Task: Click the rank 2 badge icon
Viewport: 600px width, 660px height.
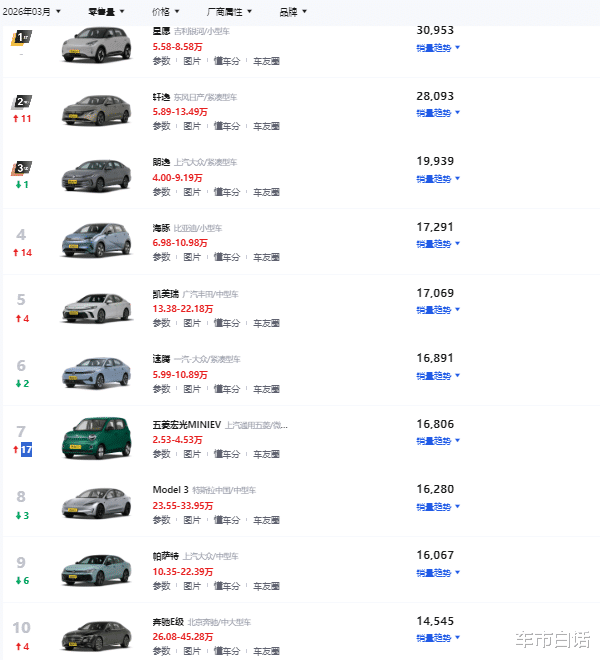Action: click(21, 102)
